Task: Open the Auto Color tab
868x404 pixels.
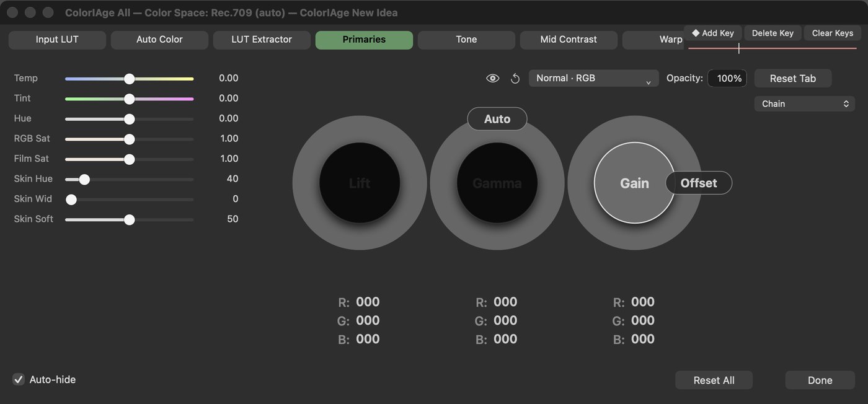Action: pyautogui.click(x=159, y=40)
